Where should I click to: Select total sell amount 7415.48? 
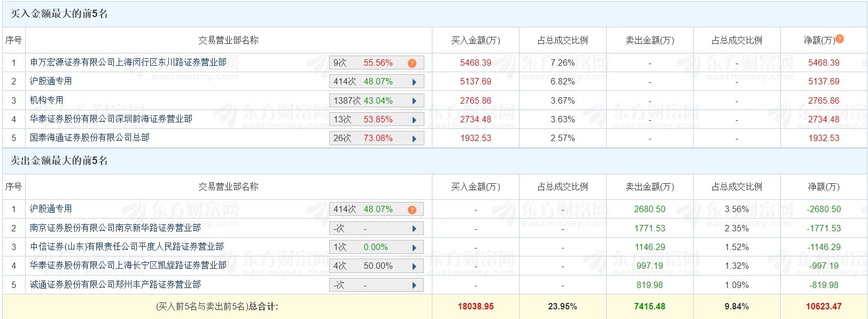(650, 307)
